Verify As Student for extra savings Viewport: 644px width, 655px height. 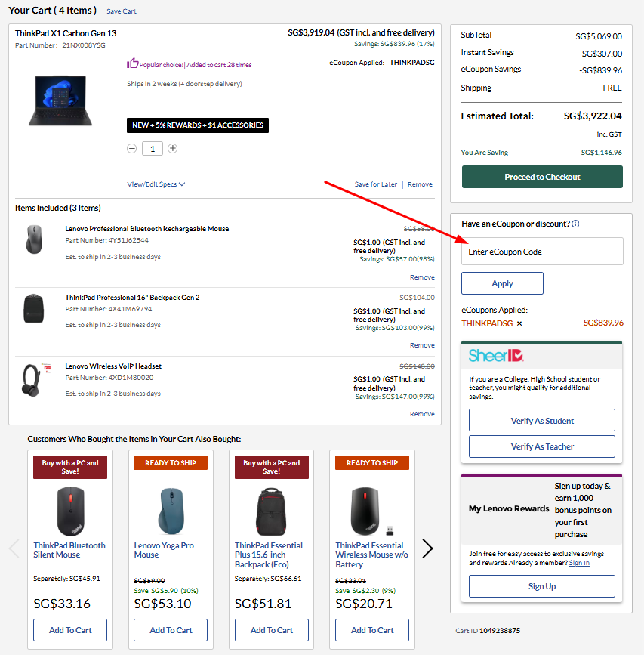click(x=541, y=420)
